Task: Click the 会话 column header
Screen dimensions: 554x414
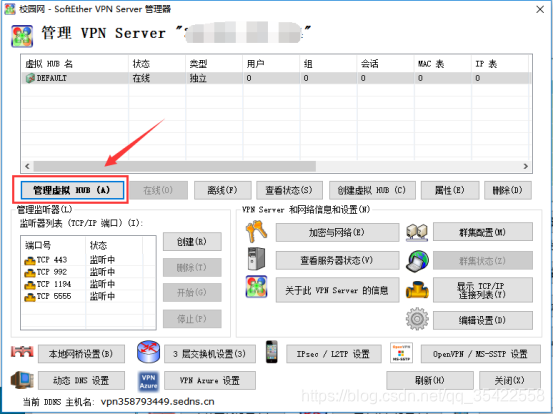Action: tap(386, 64)
